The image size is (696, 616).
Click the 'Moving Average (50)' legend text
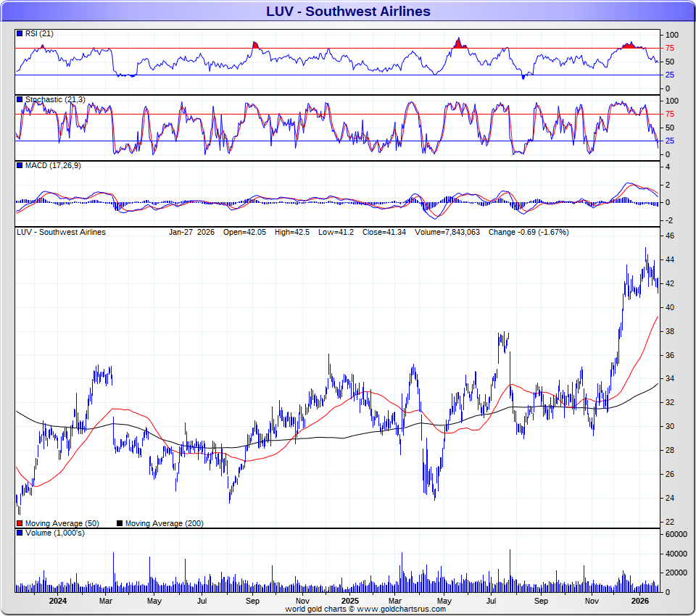[62, 524]
